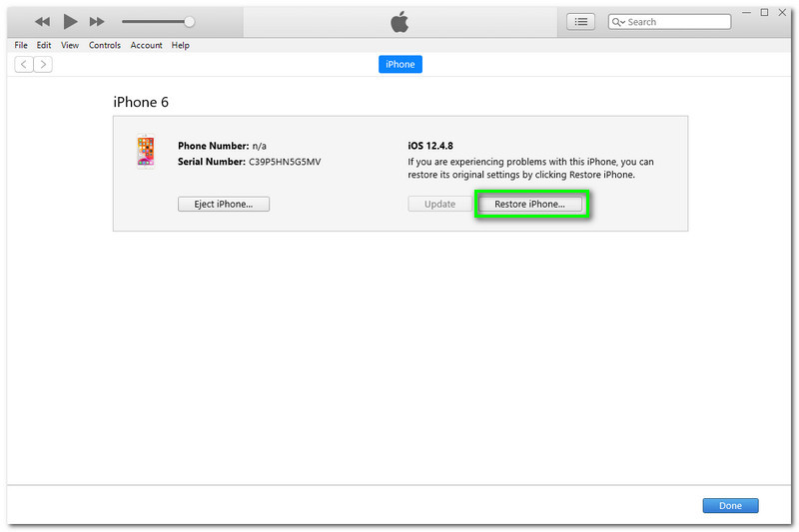
Task: Open the File menu
Action: (x=21, y=45)
